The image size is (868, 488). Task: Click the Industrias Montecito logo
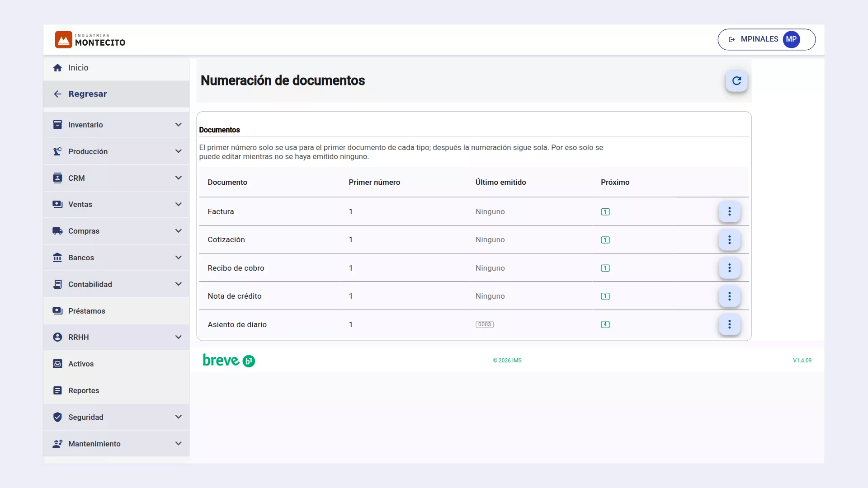(x=90, y=40)
